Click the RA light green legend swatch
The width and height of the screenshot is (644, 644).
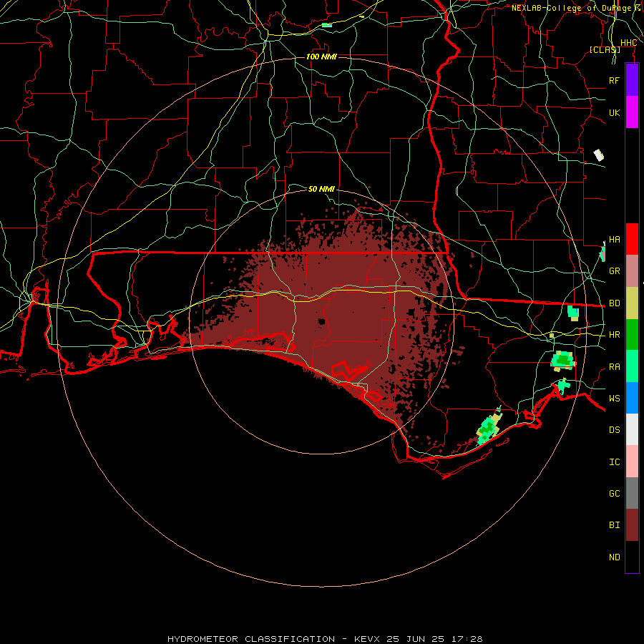[632, 366]
